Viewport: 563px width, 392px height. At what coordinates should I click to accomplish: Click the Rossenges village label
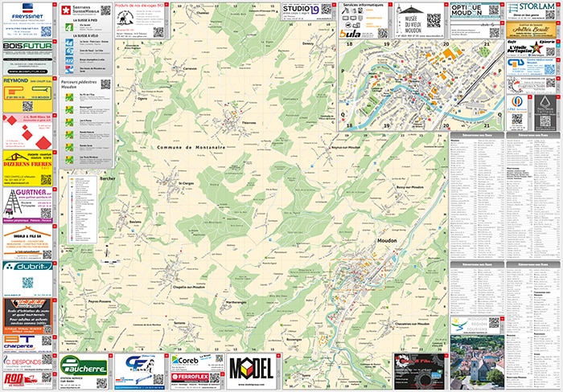[294, 340]
